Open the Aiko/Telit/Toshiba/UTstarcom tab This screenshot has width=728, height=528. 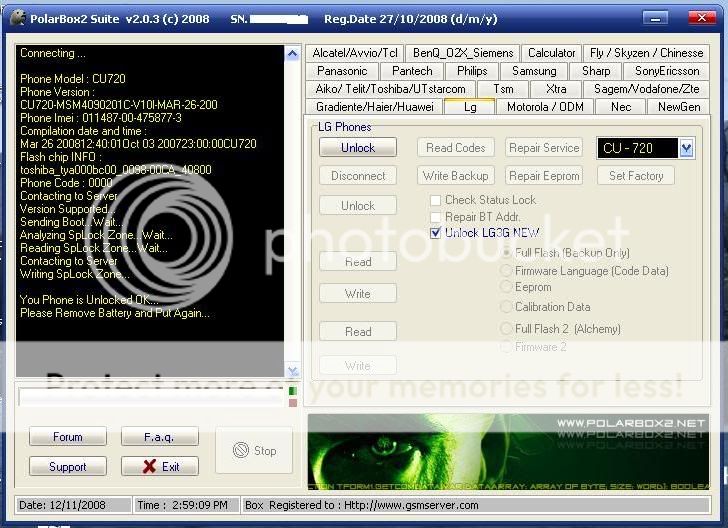390,89
